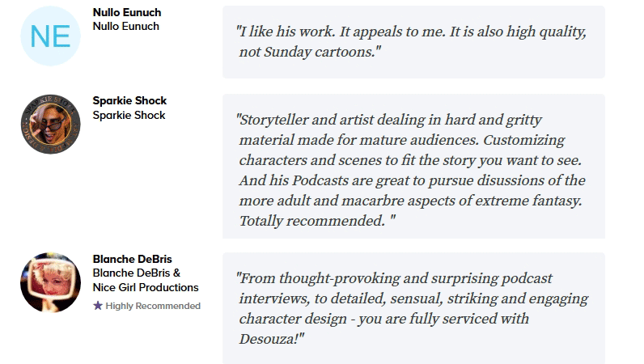Click the purple star recommendation icon
Image resolution: width=644 pixels, height=364 pixels.
tap(98, 306)
